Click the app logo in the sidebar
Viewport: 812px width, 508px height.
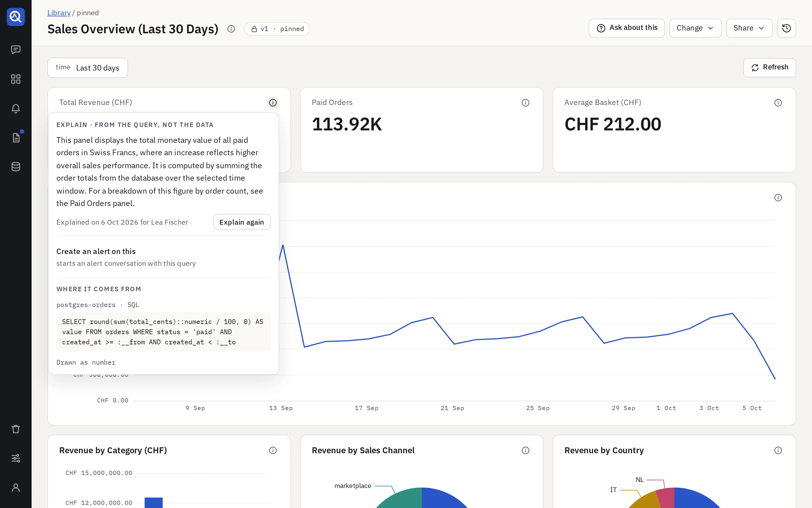[16, 16]
